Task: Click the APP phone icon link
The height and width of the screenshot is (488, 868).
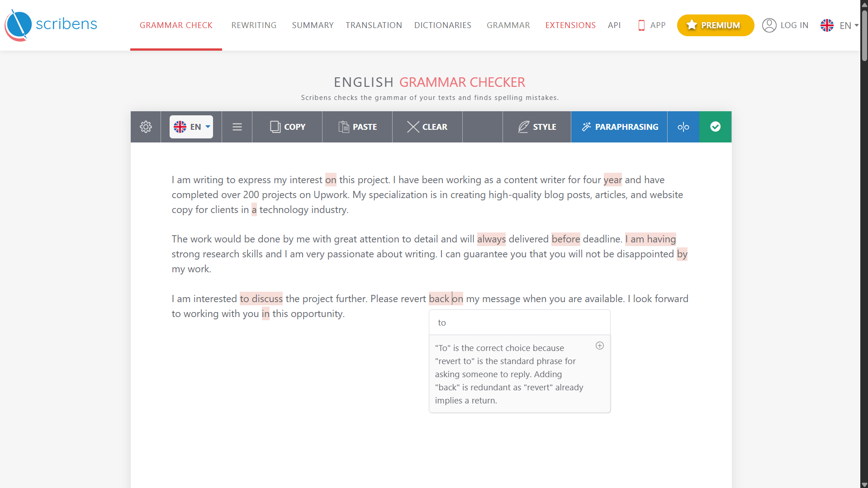Action: (x=651, y=25)
